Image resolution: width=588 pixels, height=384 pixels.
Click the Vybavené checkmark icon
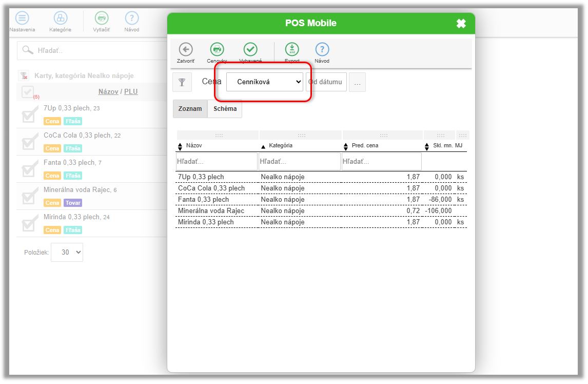(250, 50)
